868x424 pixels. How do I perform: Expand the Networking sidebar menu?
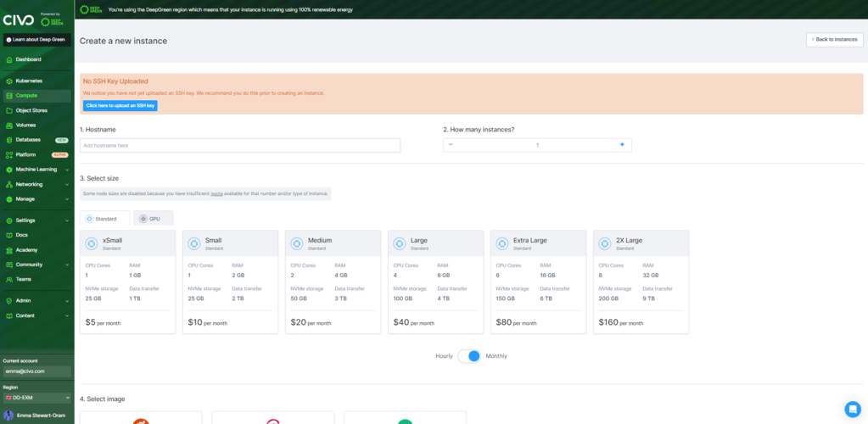(x=37, y=184)
